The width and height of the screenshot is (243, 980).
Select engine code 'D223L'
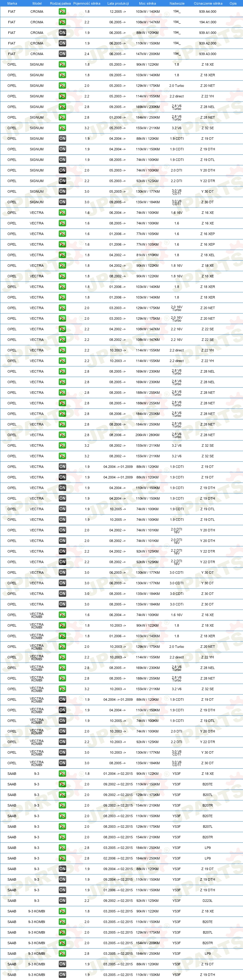208,901
